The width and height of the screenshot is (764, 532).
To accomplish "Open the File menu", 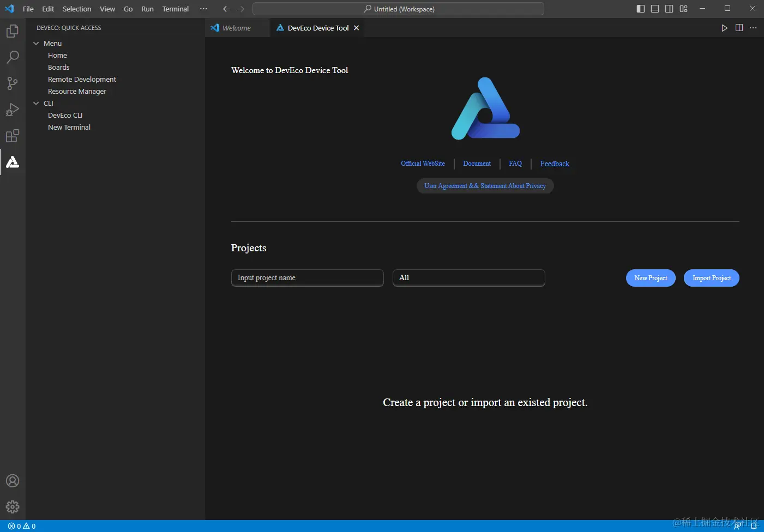I will [28, 9].
